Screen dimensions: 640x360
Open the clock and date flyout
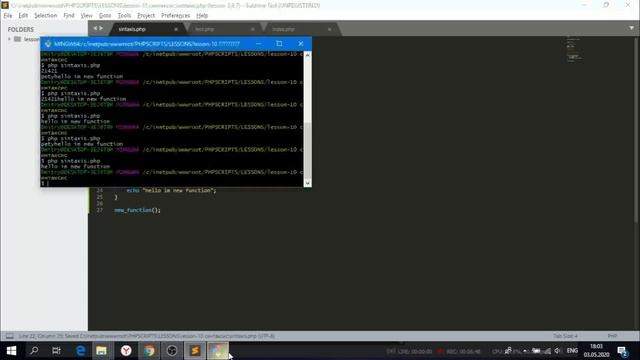[x=596, y=351]
